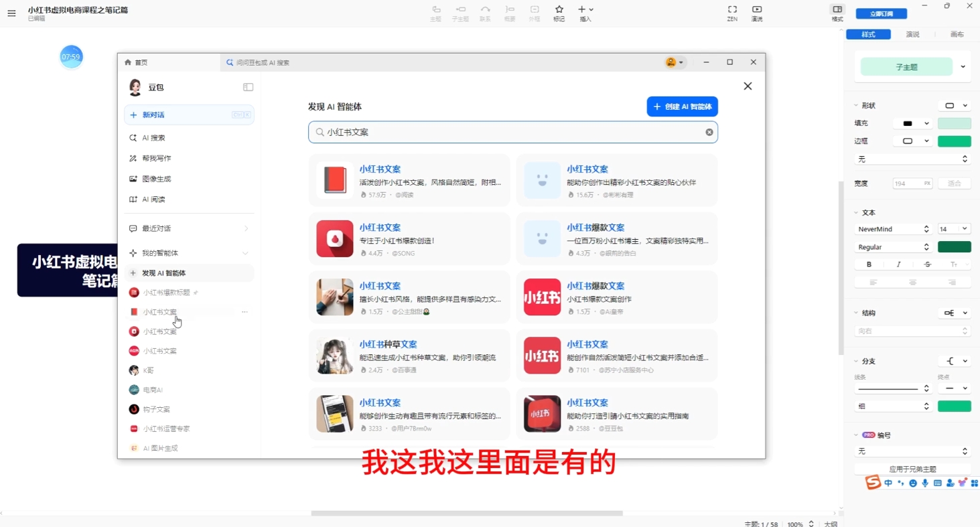Open 帮我写作 writing assistant
The image size is (980, 527).
[x=189, y=158]
